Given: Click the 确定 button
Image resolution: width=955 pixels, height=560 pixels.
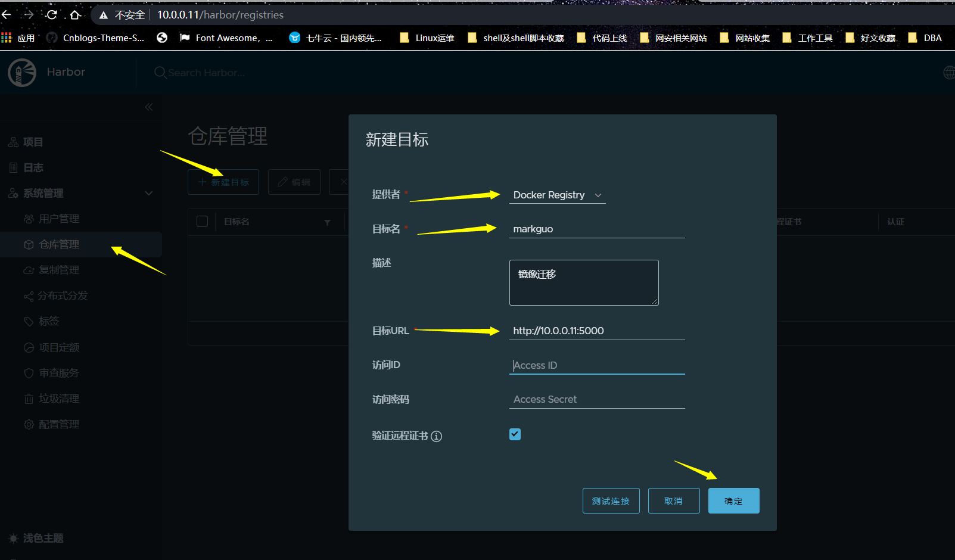Looking at the screenshot, I should 734,501.
